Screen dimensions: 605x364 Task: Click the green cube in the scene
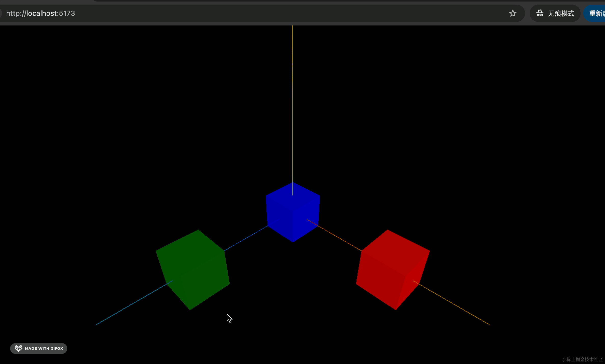point(193,270)
